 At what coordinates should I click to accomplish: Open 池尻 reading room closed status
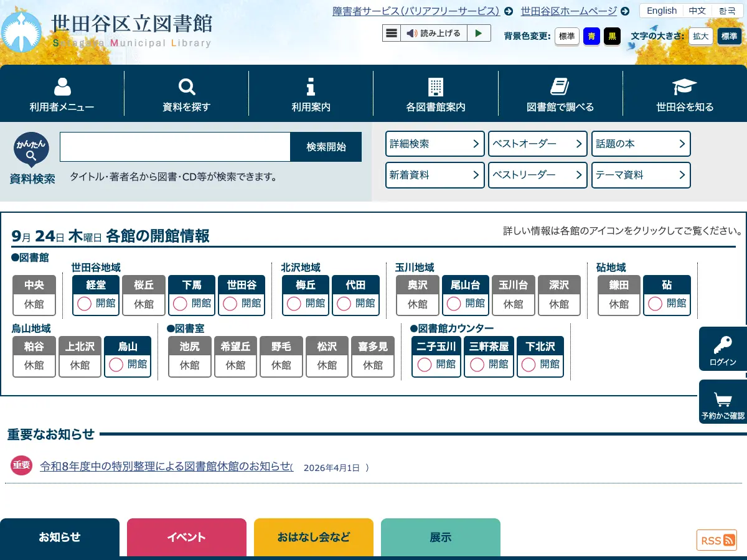point(190,357)
